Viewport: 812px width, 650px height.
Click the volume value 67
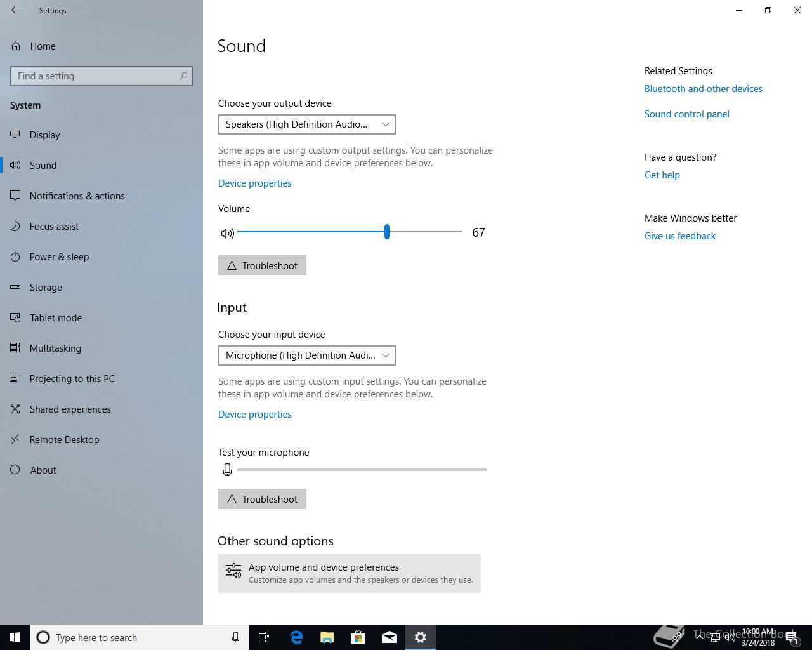[479, 233]
